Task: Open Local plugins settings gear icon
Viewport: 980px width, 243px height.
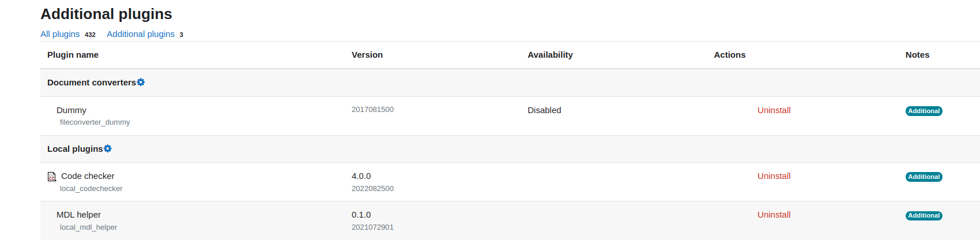Action: [x=108, y=149]
